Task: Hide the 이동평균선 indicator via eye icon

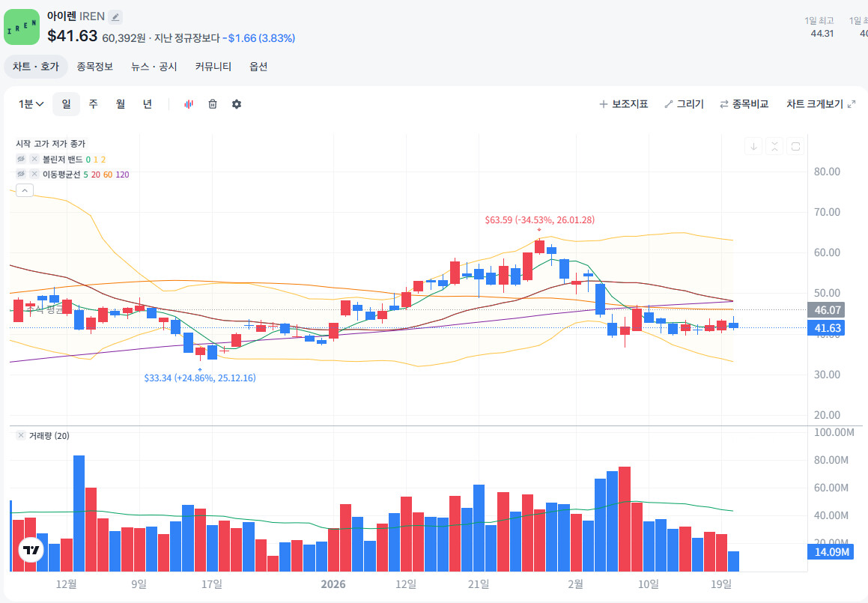Action: coord(21,174)
